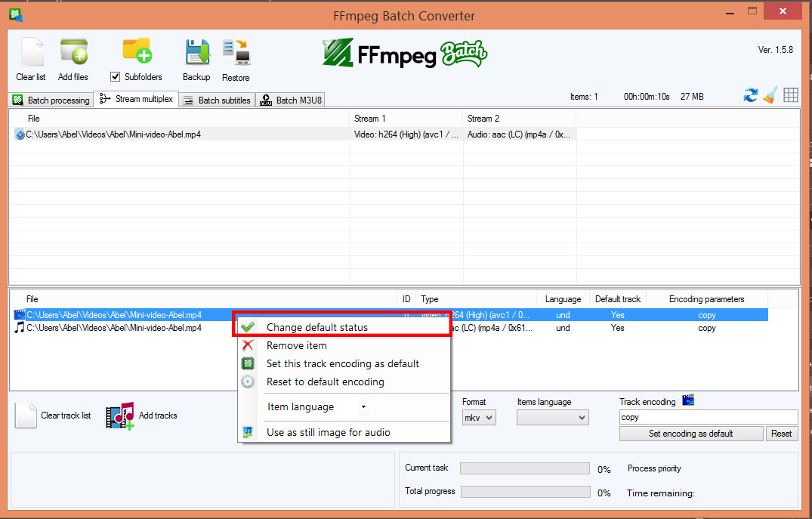This screenshot has width=812, height=519.
Task: Click the Default track column header
Action: click(x=618, y=299)
